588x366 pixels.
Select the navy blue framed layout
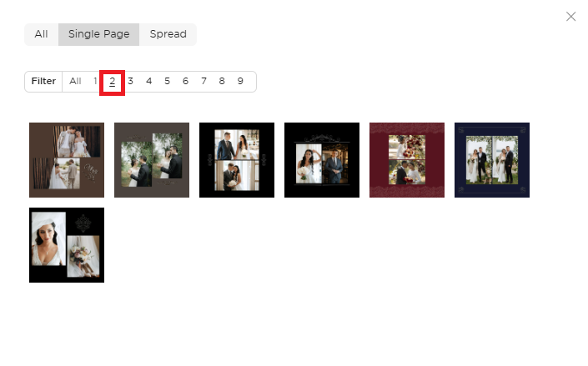[x=492, y=160]
